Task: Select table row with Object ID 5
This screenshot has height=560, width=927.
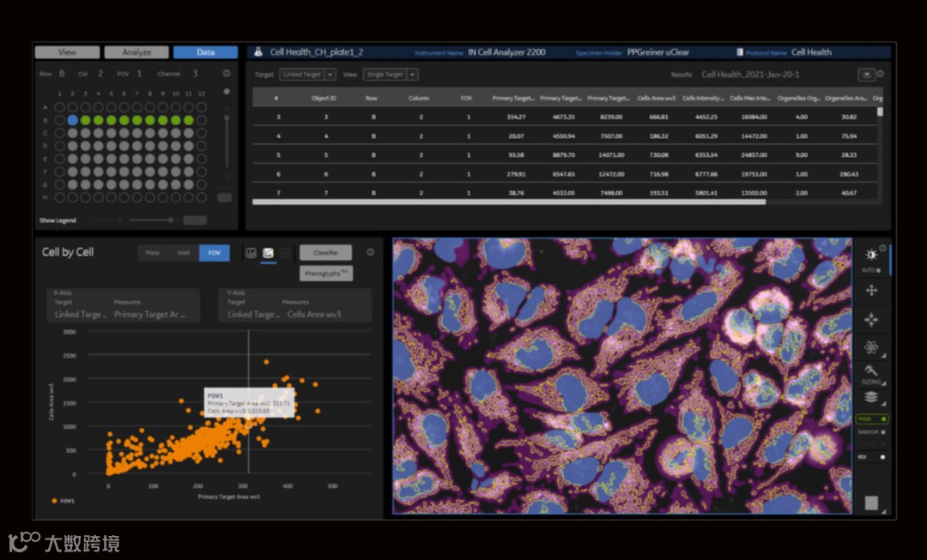Action: point(565,154)
